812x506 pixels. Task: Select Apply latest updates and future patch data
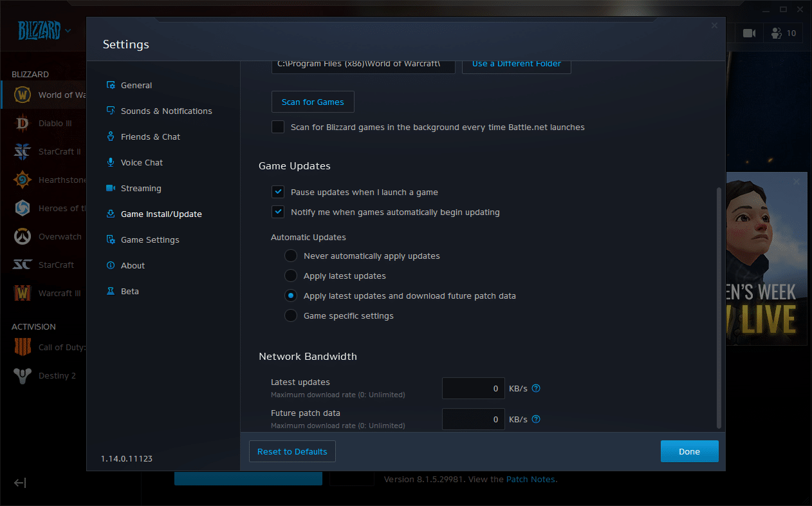pos(291,295)
